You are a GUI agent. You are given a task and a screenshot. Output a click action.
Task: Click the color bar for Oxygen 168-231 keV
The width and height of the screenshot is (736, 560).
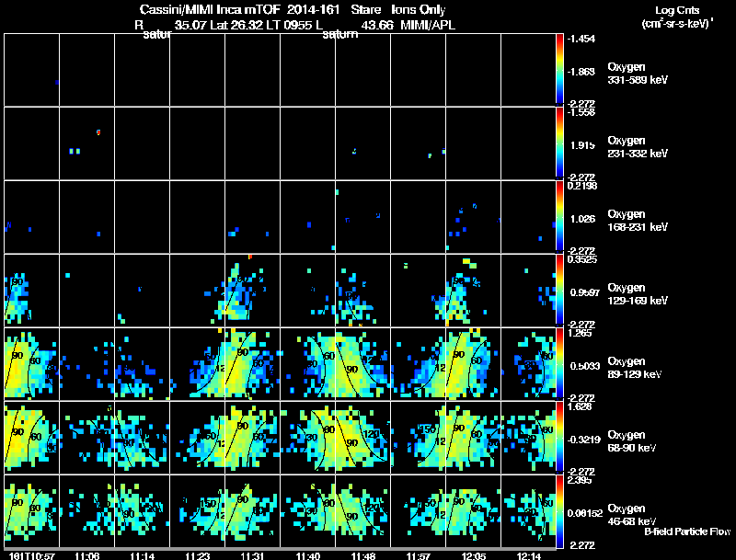point(559,217)
